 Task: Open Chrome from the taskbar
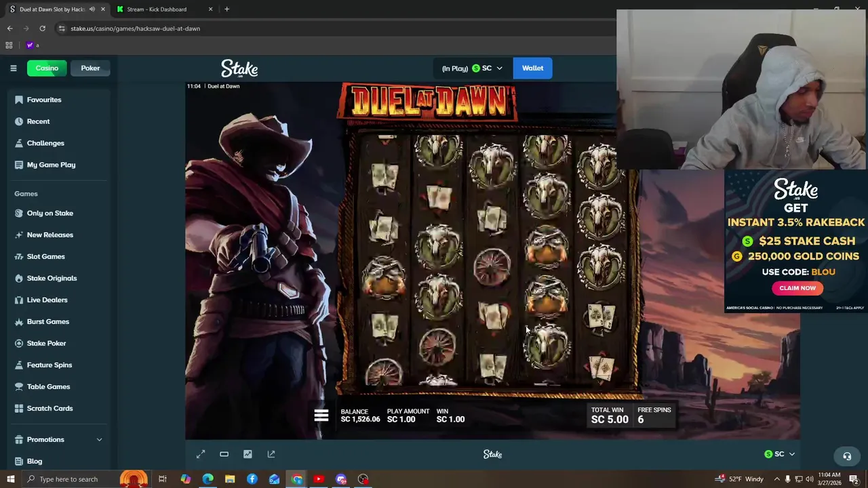297,479
